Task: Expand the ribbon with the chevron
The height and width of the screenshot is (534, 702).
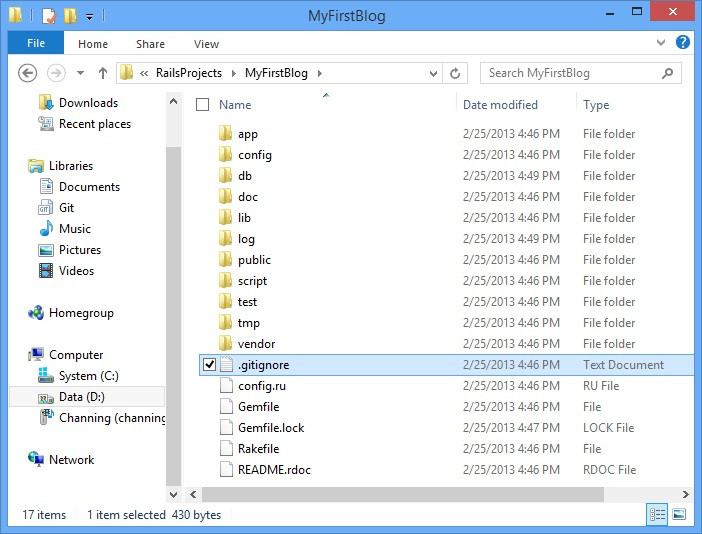Action: (661, 43)
